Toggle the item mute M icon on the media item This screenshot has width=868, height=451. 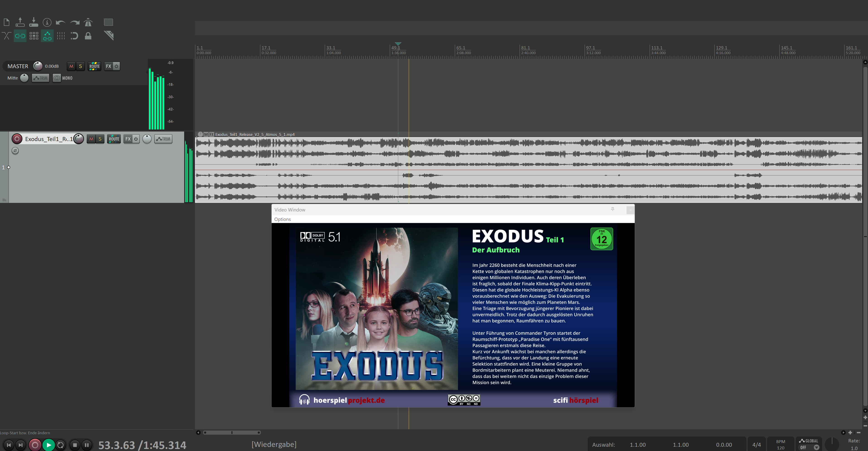coord(206,134)
